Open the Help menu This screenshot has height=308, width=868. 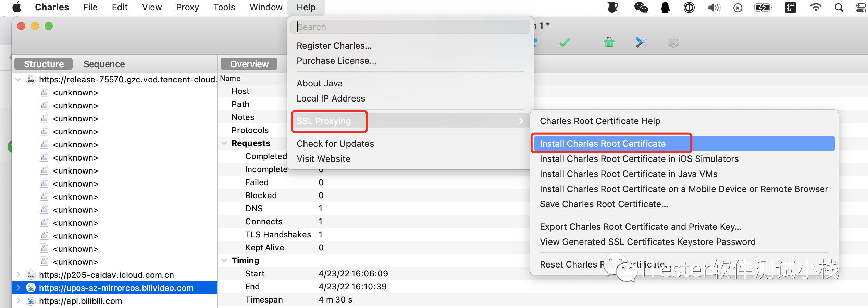point(306,7)
